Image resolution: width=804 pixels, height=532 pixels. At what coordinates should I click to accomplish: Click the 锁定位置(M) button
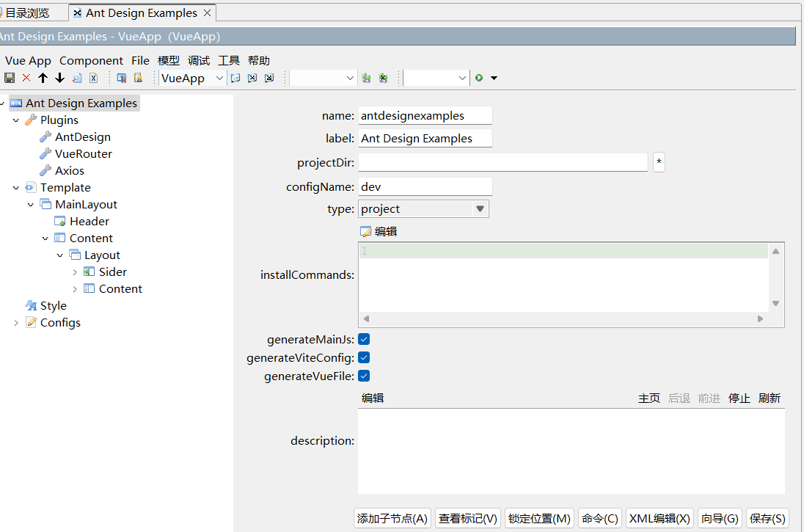[x=539, y=519]
